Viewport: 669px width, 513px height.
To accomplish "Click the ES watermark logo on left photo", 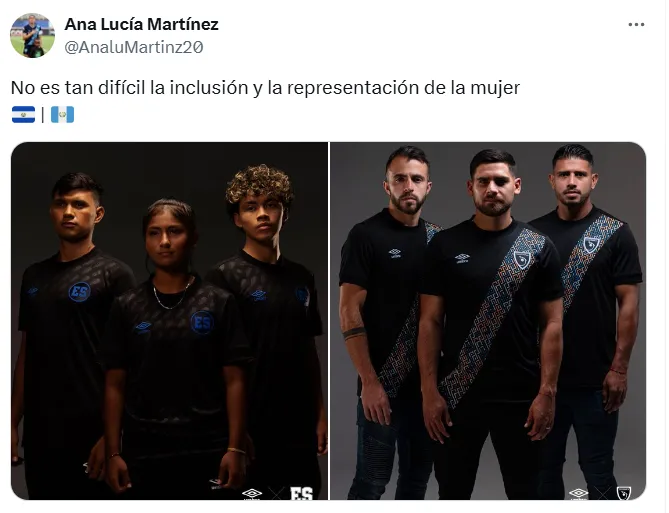I will tap(302, 493).
